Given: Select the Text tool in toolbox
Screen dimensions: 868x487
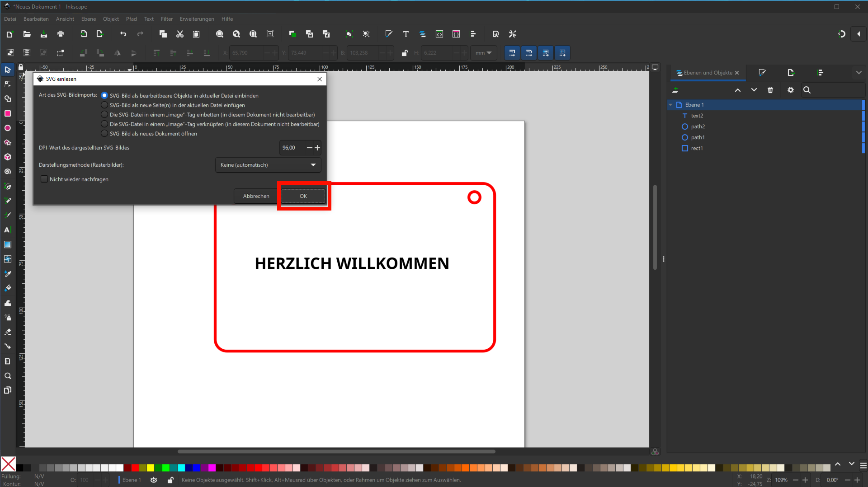Looking at the screenshot, I should click(x=8, y=230).
